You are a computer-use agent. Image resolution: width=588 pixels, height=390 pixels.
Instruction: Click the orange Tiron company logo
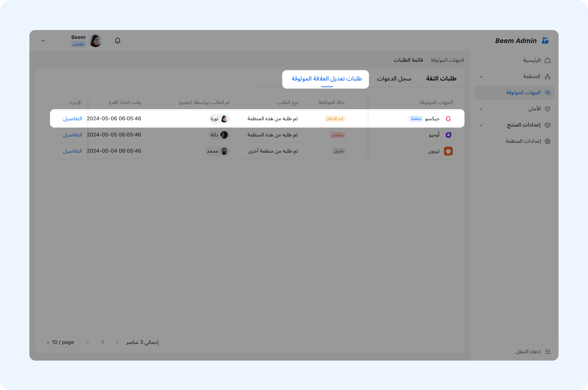[448, 151]
